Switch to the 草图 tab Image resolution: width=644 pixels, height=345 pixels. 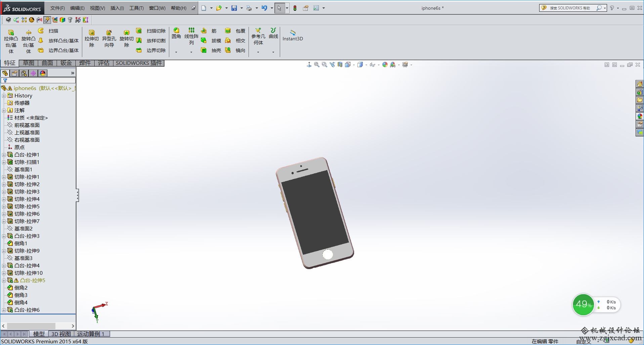pyautogui.click(x=29, y=63)
